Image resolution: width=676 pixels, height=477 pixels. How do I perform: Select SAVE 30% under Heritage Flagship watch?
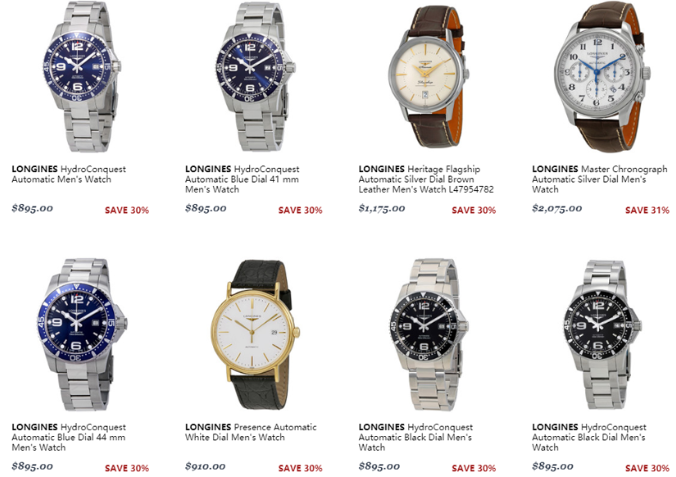pyautogui.click(x=473, y=210)
